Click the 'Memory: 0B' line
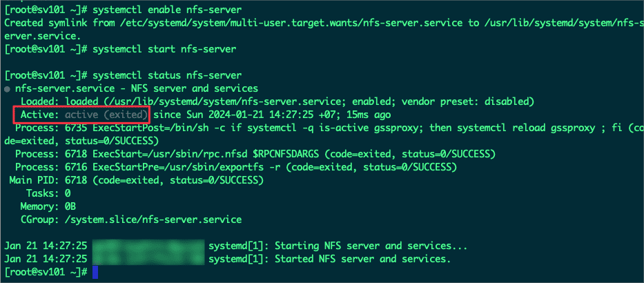Screen dimensions: 644x283 pyautogui.click(x=48, y=206)
